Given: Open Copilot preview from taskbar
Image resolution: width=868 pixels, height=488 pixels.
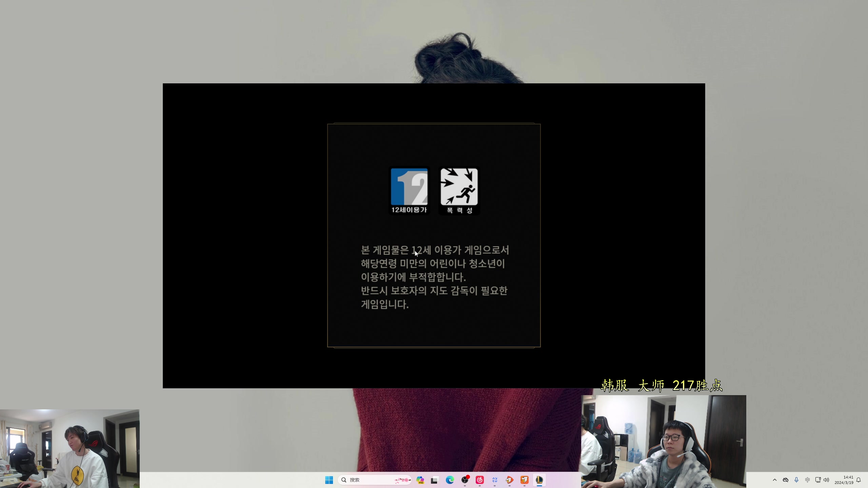Looking at the screenshot, I should click(420, 480).
